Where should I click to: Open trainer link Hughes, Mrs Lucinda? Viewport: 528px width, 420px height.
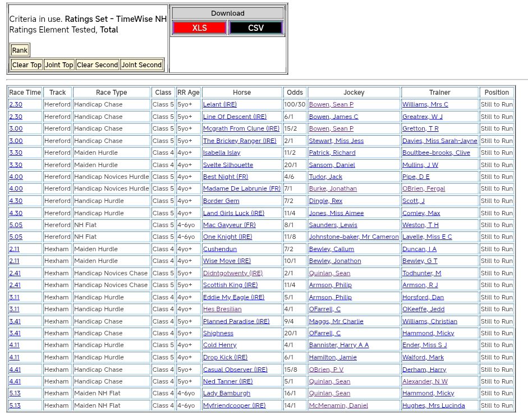(433, 405)
